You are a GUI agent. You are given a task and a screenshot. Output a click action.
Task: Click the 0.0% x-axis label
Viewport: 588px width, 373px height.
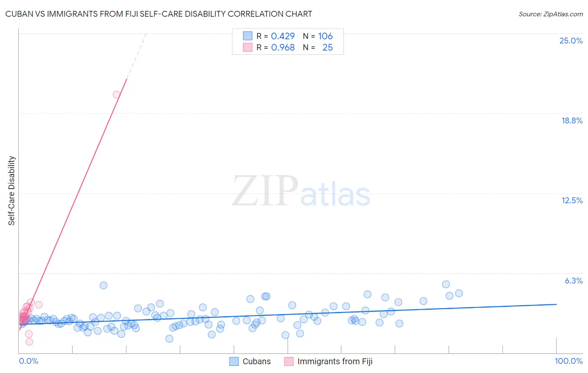tap(28, 361)
